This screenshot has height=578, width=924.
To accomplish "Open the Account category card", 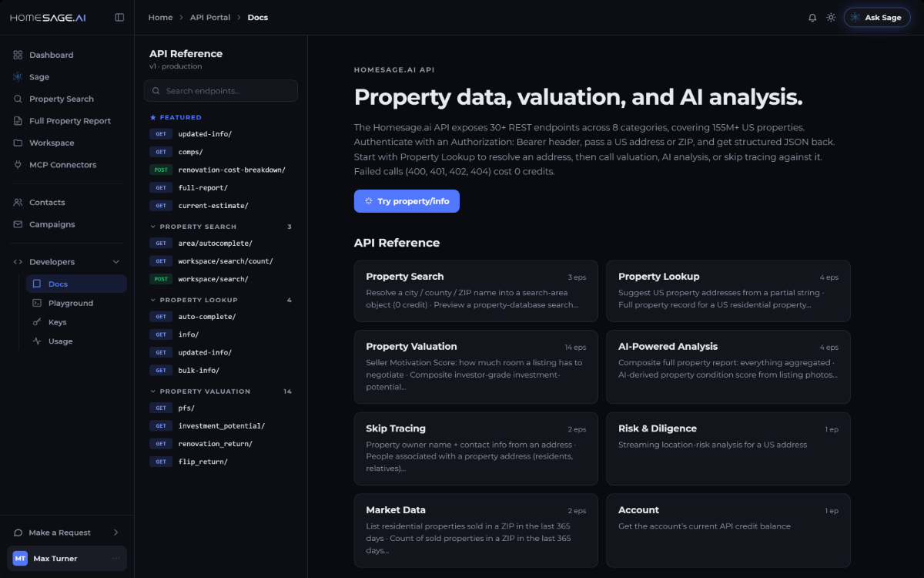I will 728,530.
